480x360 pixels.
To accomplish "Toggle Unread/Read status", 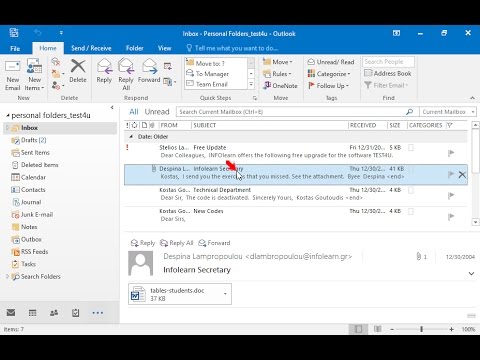I will click(x=331, y=62).
